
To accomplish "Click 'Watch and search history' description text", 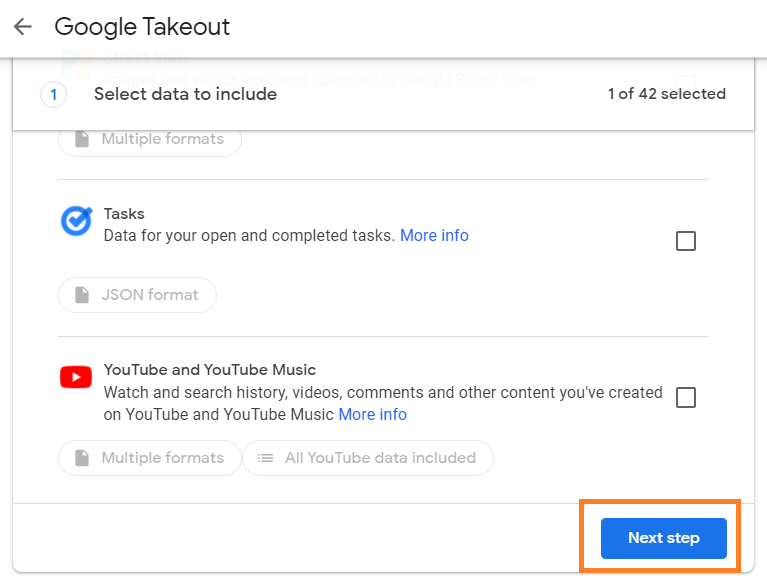I will [383, 403].
